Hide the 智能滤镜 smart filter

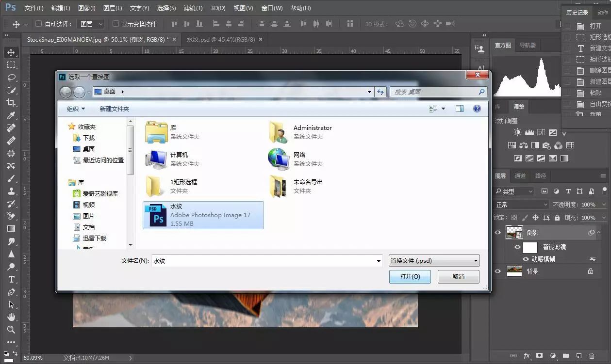tap(517, 247)
